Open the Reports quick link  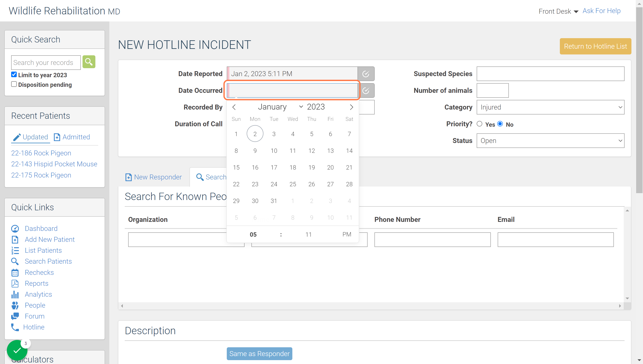[x=36, y=283]
